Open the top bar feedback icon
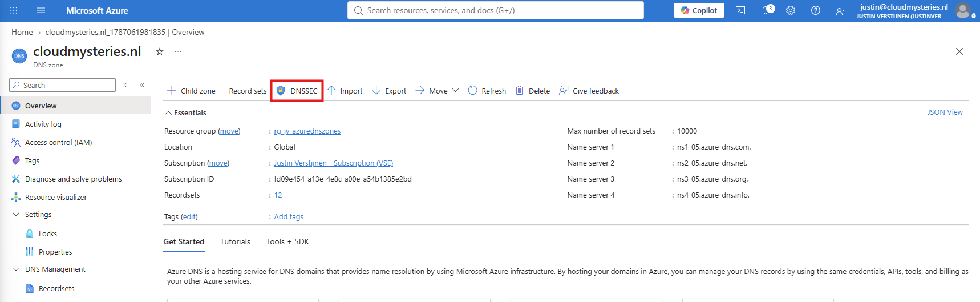Viewport: 980px width, 302px height. (841, 10)
